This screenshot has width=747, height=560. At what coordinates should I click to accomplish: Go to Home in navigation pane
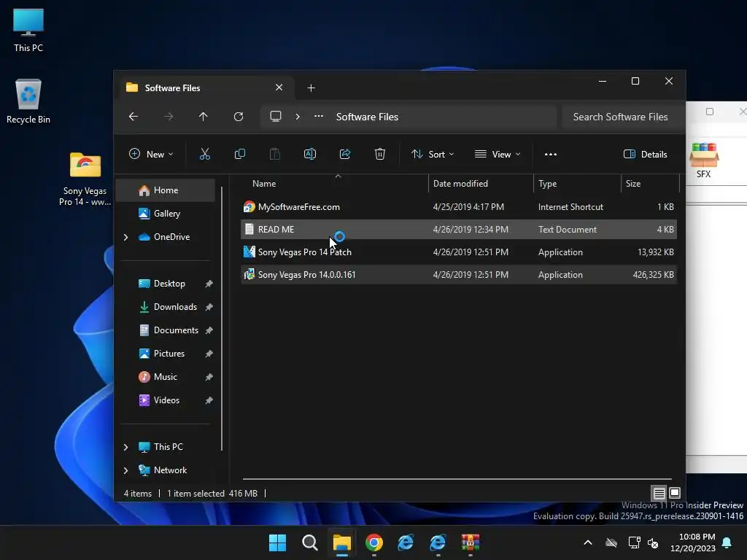166,190
